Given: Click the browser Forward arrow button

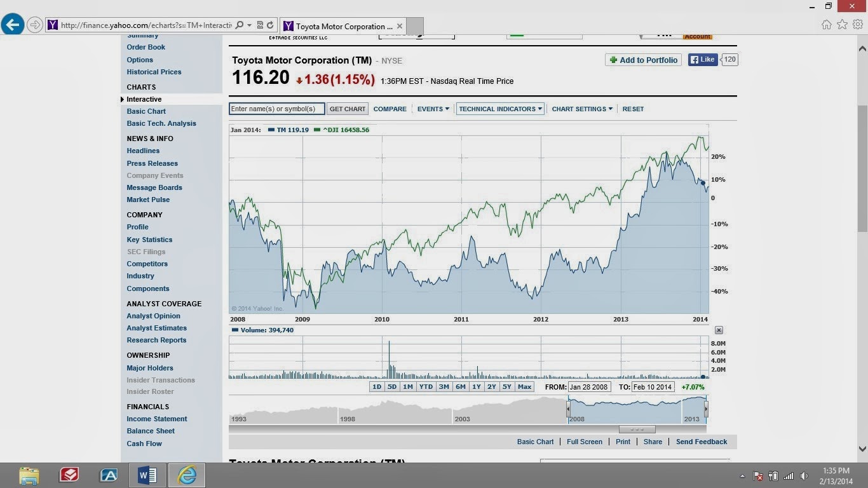Looking at the screenshot, I should pos(35,25).
